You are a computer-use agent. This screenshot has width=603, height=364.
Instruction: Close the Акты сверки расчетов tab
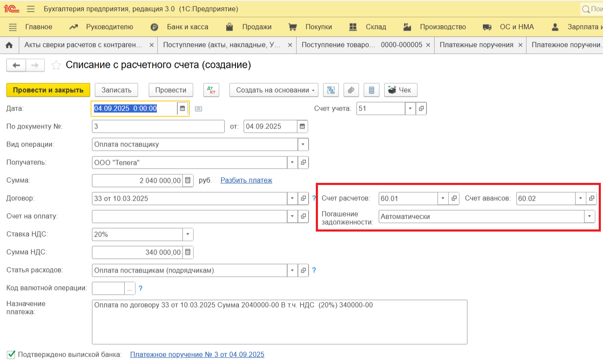pyautogui.click(x=152, y=45)
